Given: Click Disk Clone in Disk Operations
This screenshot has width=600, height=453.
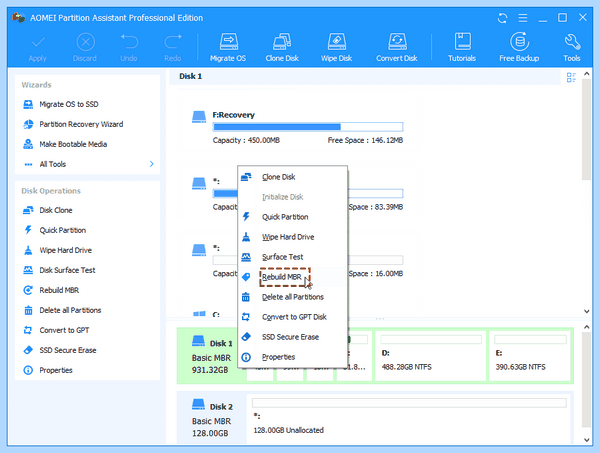Looking at the screenshot, I should pos(47,210).
